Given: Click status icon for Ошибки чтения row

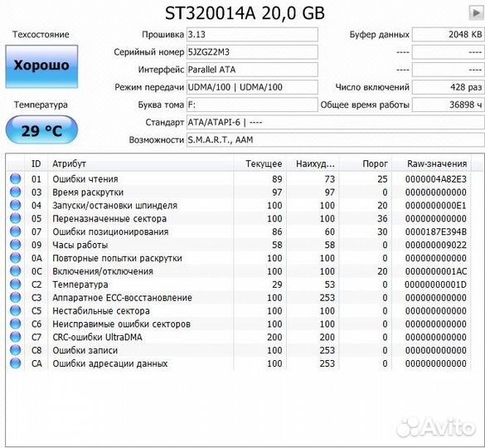Looking at the screenshot, I should tap(15, 178).
